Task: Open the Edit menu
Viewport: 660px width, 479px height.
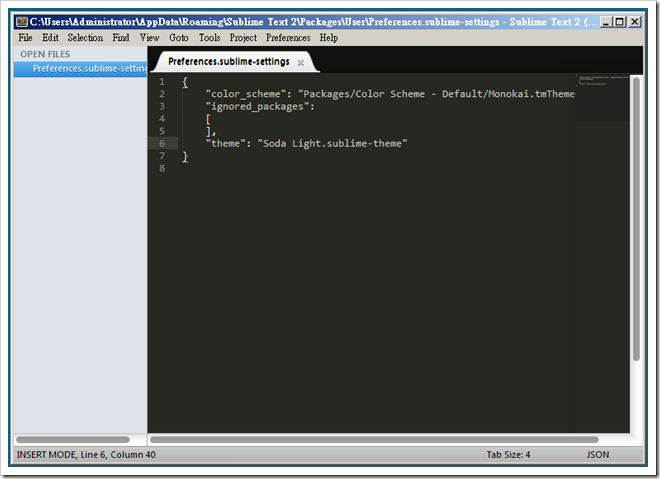Action: 51,38
